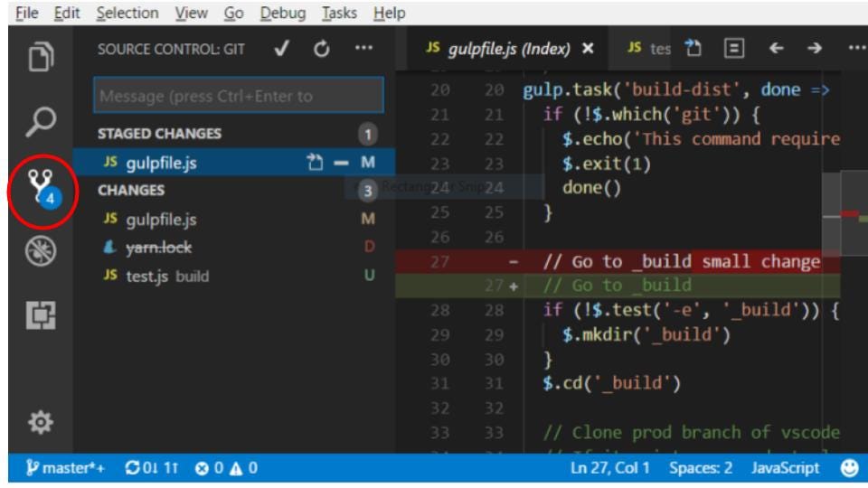Click the gulp.task('build-dist' code line
This screenshot has width=868, height=488.
[676, 89]
